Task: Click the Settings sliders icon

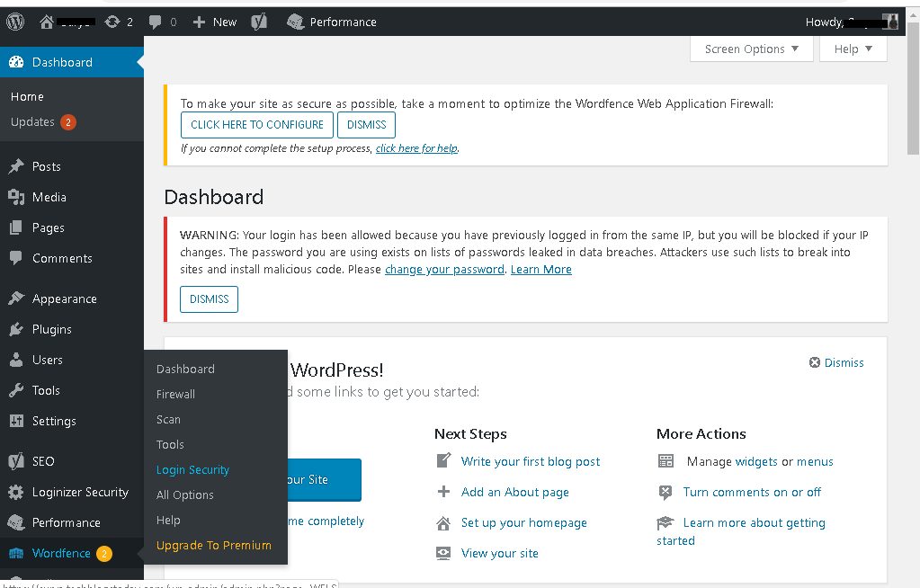Action: point(16,421)
